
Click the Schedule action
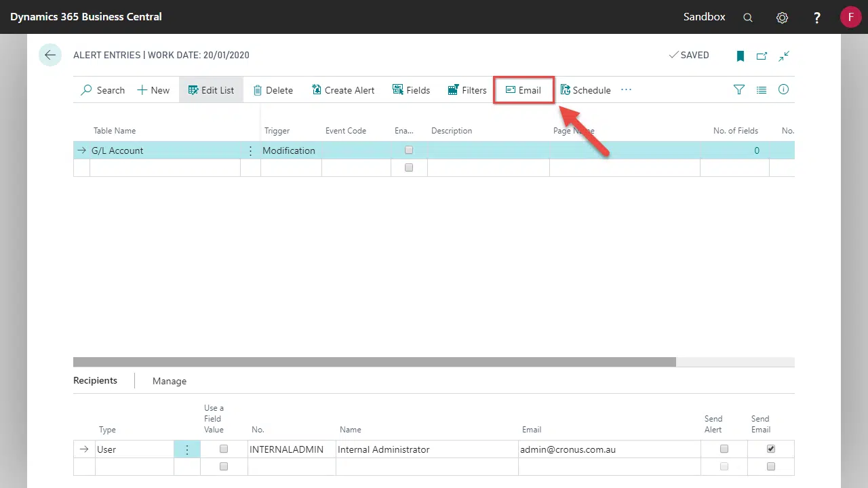pos(585,90)
